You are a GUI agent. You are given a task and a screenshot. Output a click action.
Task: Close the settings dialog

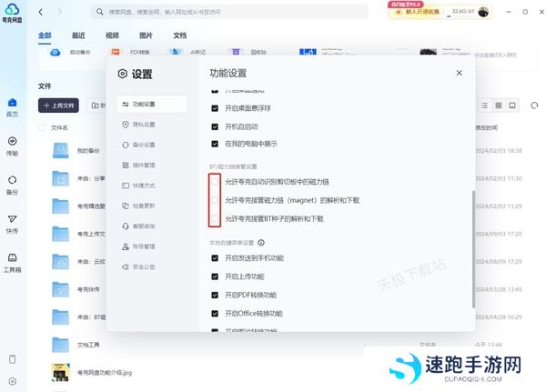pyautogui.click(x=460, y=73)
